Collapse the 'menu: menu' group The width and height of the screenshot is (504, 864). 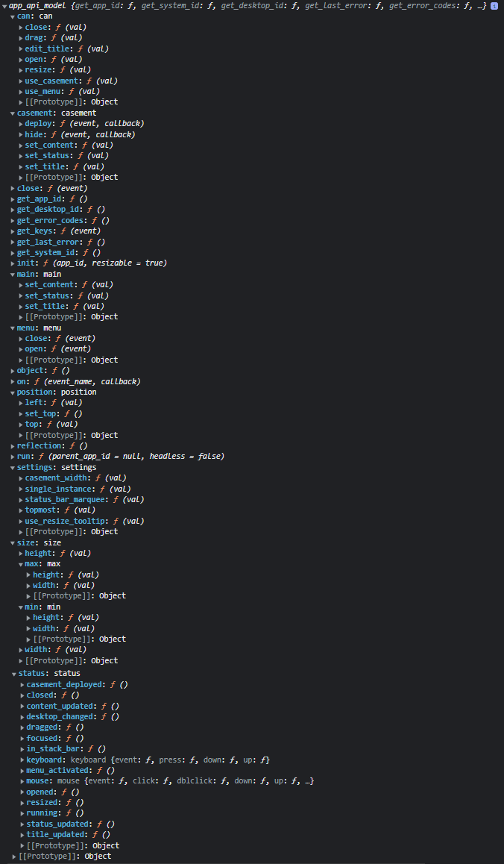tap(13, 328)
